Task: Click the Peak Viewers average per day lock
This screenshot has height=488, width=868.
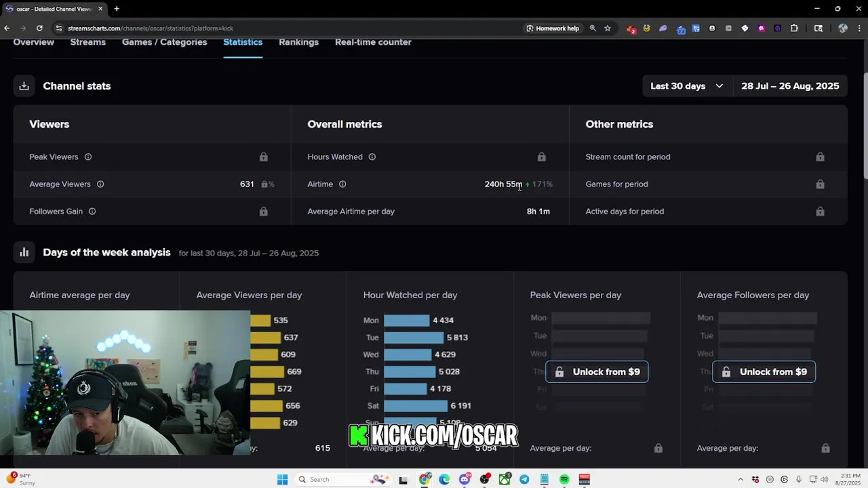Action: (x=658, y=448)
